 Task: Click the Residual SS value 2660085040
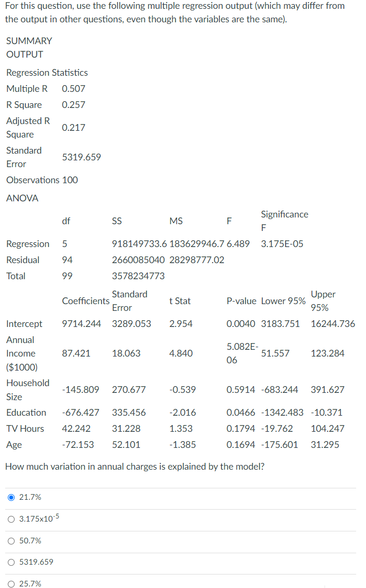[138, 259]
